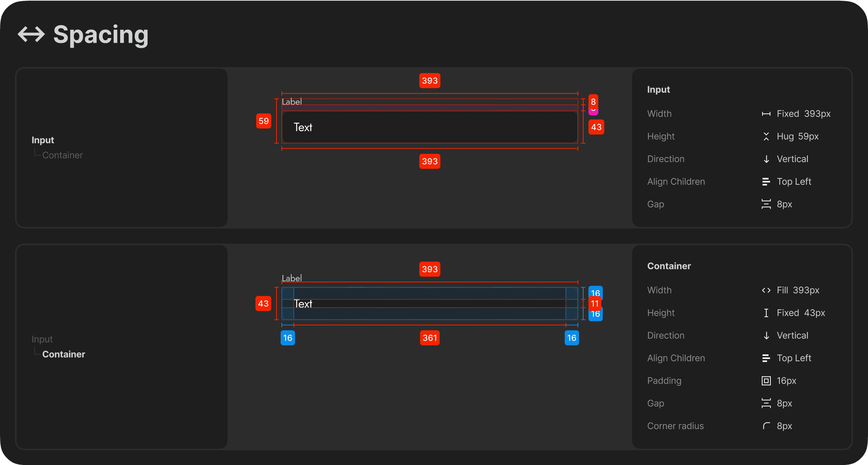Viewport: 868px width, 465px height.
Task: Click the Input panel's Top Left alignment icon
Action: (x=766, y=182)
